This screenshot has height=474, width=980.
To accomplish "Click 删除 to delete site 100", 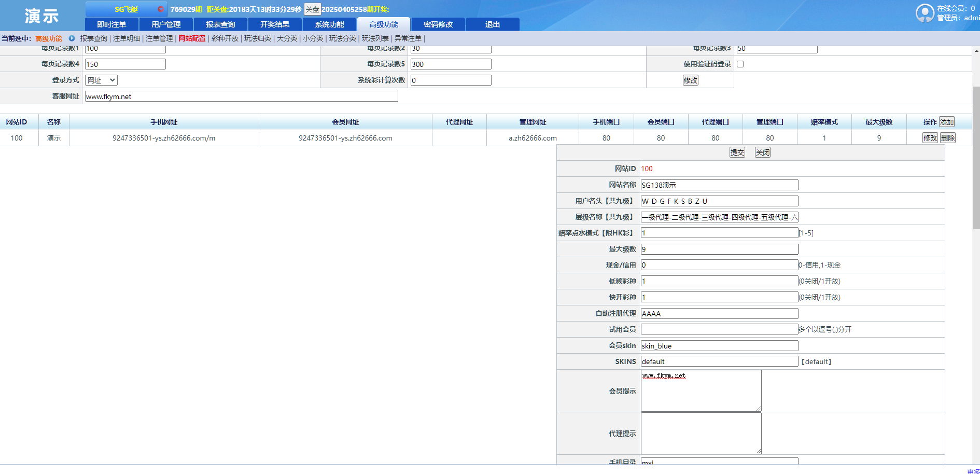I will pos(947,137).
